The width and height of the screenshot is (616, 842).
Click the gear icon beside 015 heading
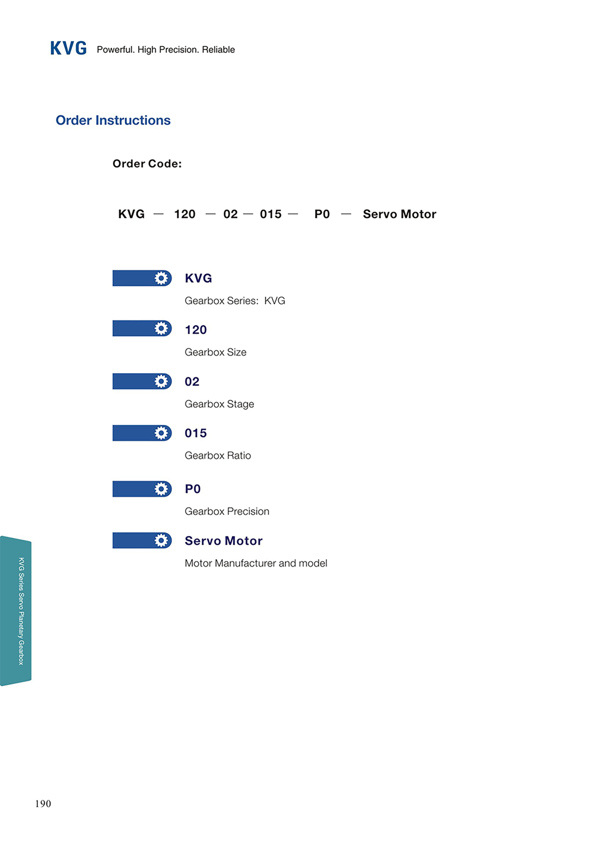coord(161,433)
